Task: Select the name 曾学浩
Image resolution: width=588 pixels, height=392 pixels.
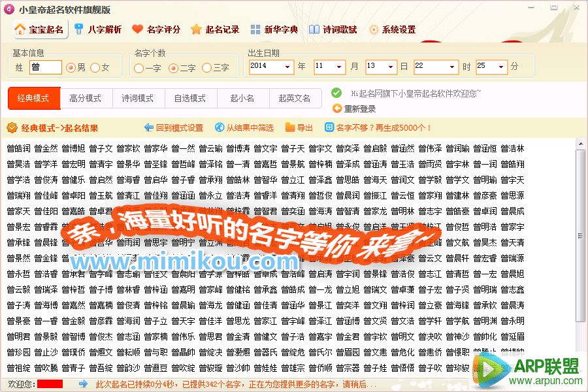Action: pos(19,180)
